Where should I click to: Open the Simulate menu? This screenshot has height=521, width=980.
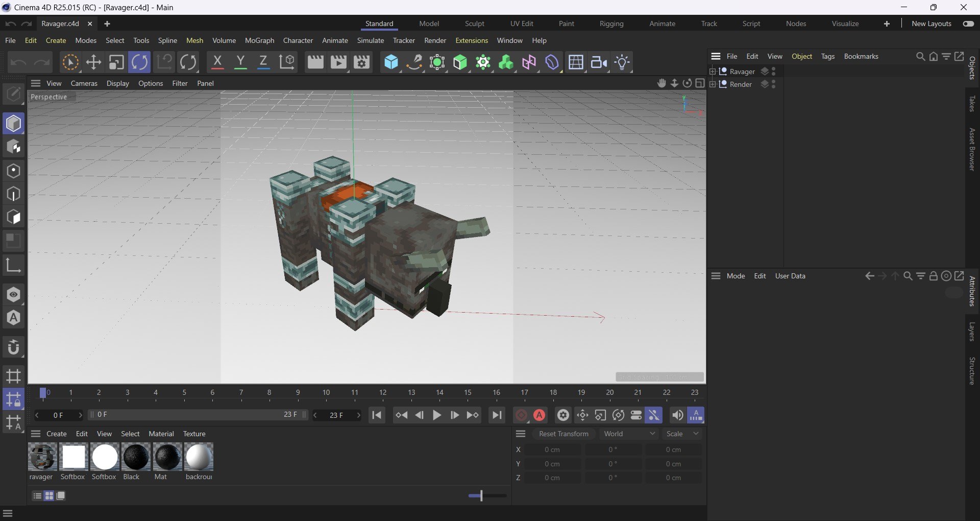pyautogui.click(x=371, y=40)
